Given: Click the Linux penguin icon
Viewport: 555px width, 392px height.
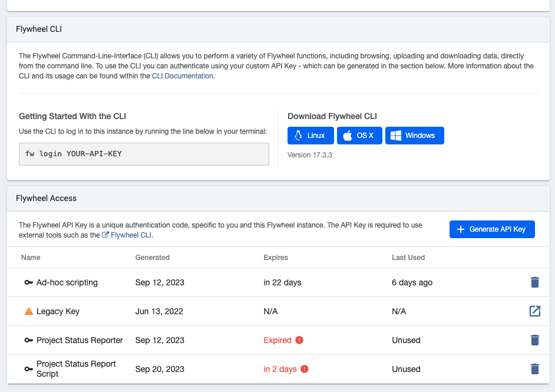Looking at the screenshot, I should 297,135.
